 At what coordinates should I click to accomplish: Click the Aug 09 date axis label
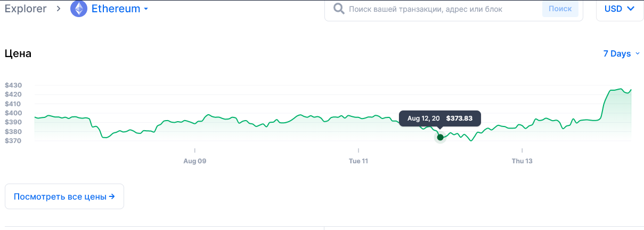194,161
